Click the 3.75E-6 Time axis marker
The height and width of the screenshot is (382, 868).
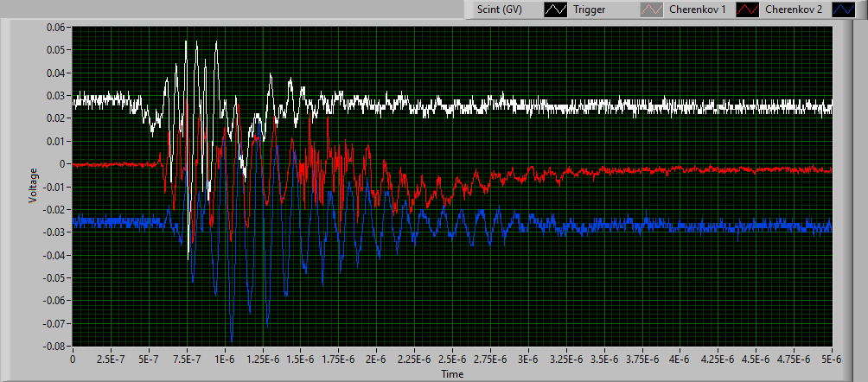tap(641, 358)
